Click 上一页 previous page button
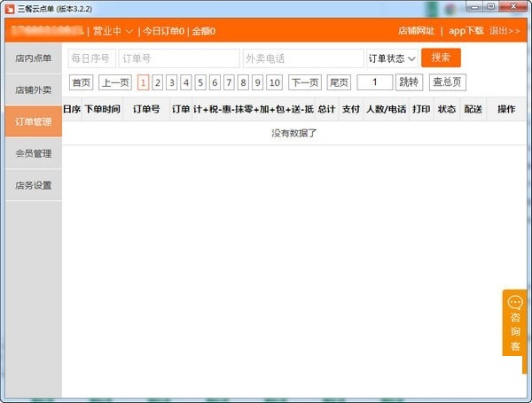The width and height of the screenshot is (532, 403). pos(114,82)
